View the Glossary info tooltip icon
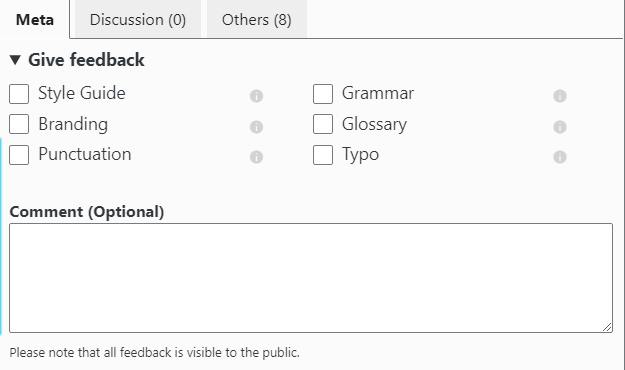 point(560,127)
